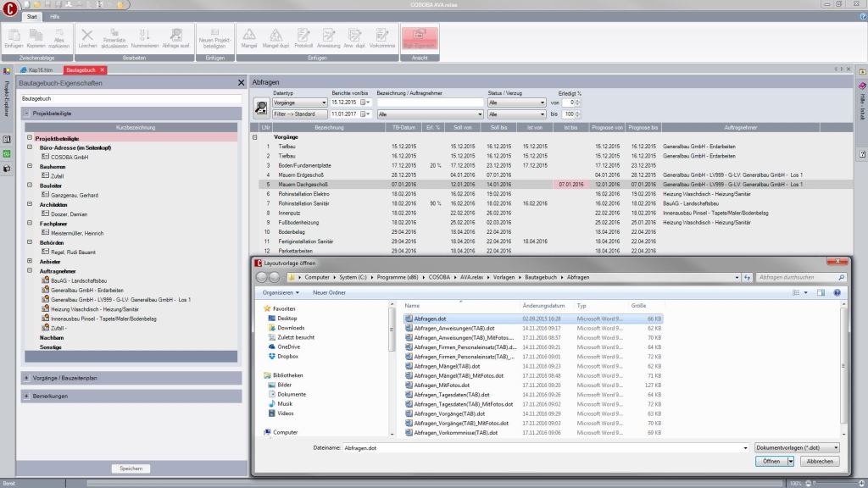Open the Datentyp Vorgänge dropdown
Viewport: 868px width, 488px height.
(x=323, y=103)
